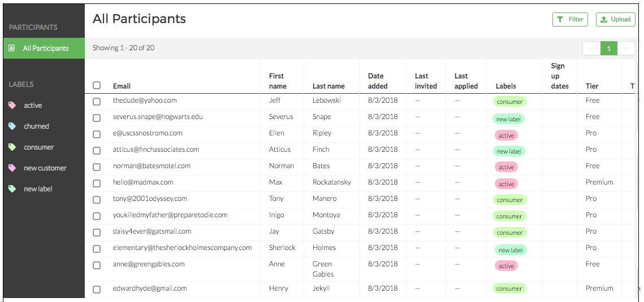Tick the checkbox for edwardhyde@gmail.com
This screenshot has width=644, height=302.
[x=97, y=290]
